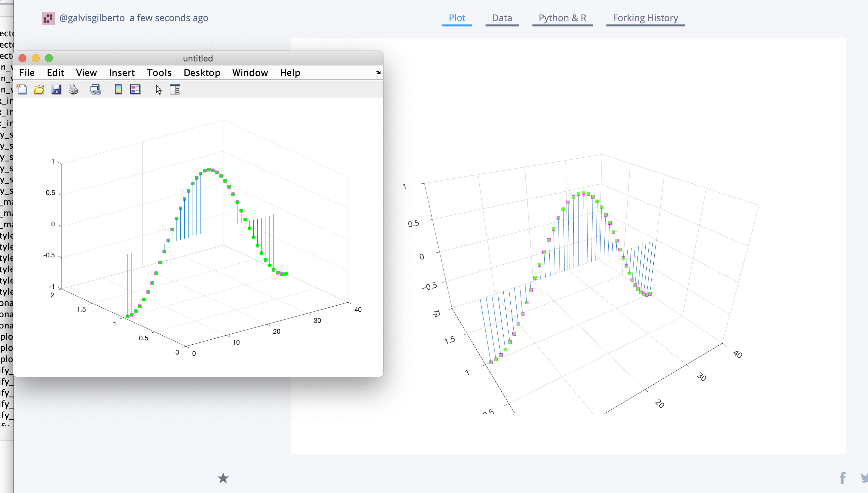Click the Insert Legend icon
Screen dimensions: 868x493
[x=135, y=90]
